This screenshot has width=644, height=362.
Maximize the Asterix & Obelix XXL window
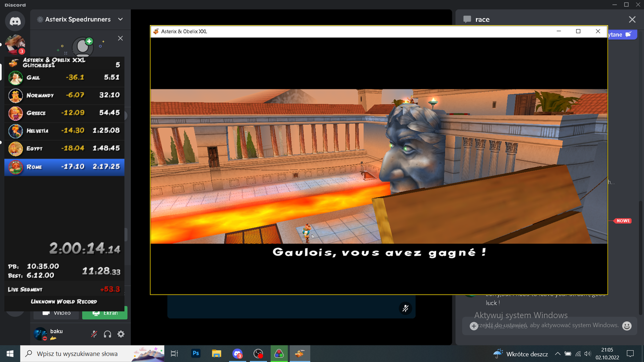[x=578, y=31]
